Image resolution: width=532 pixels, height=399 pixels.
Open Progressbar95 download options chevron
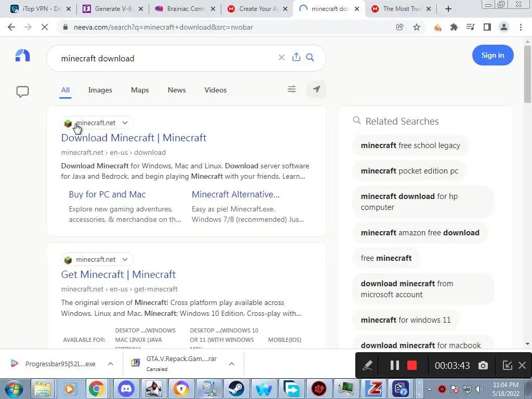pyautogui.click(x=111, y=364)
